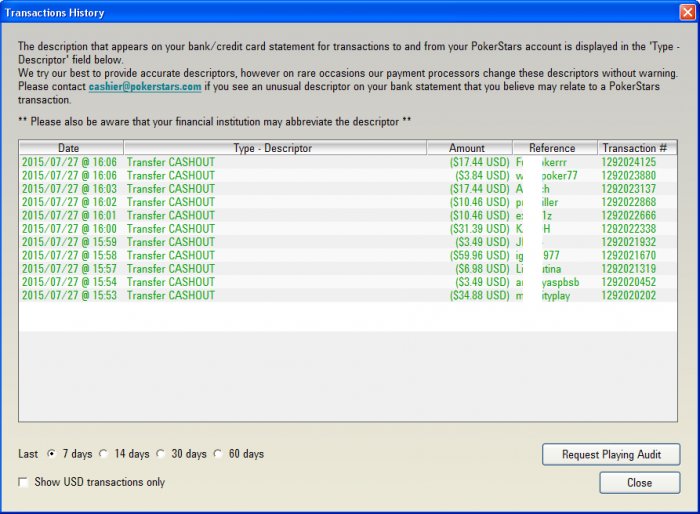Enable Show USD transactions only checkbox

(x=23, y=482)
